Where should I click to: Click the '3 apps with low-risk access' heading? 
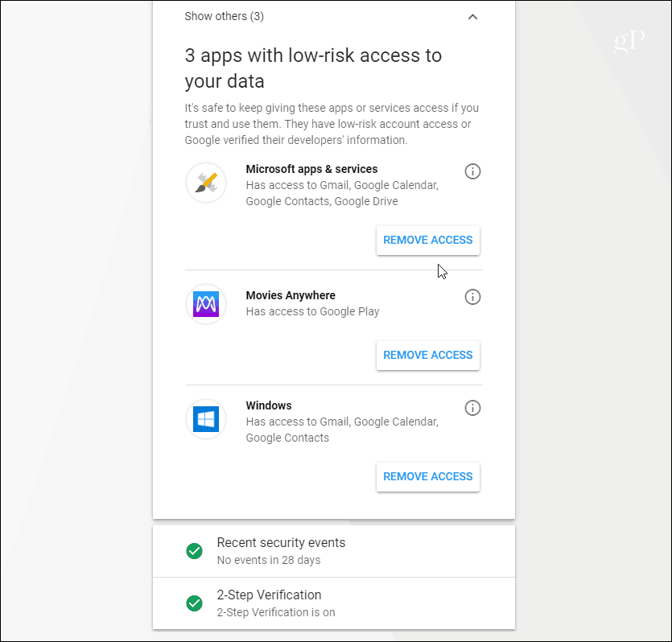pyautogui.click(x=313, y=68)
